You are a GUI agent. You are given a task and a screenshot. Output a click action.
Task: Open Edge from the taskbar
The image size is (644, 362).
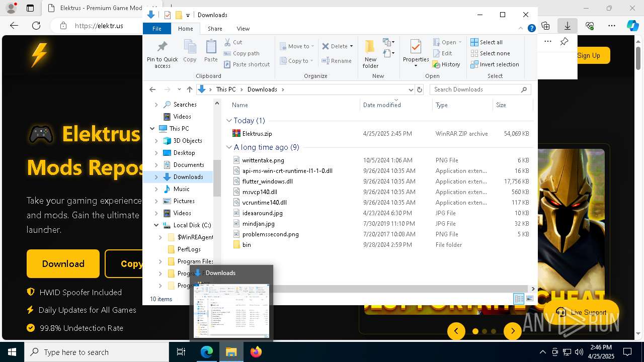coord(207,352)
